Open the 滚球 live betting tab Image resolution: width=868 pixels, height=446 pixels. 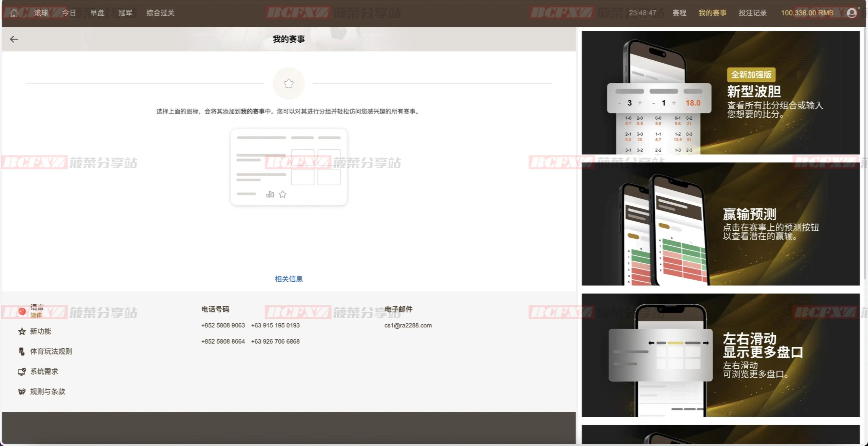click(41, 13)
